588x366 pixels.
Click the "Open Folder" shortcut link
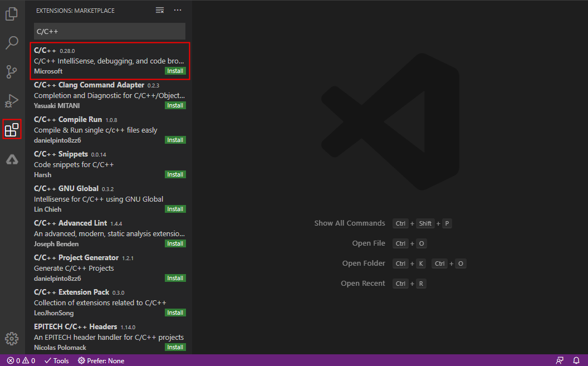[364, 263]
